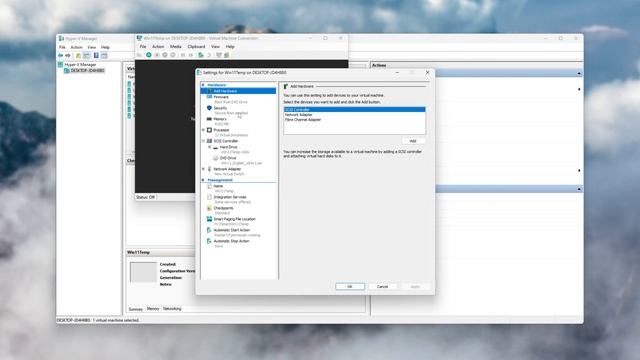Select DVD Drive under SCSI Controller
640x360 pixels.
pos(228,158)
